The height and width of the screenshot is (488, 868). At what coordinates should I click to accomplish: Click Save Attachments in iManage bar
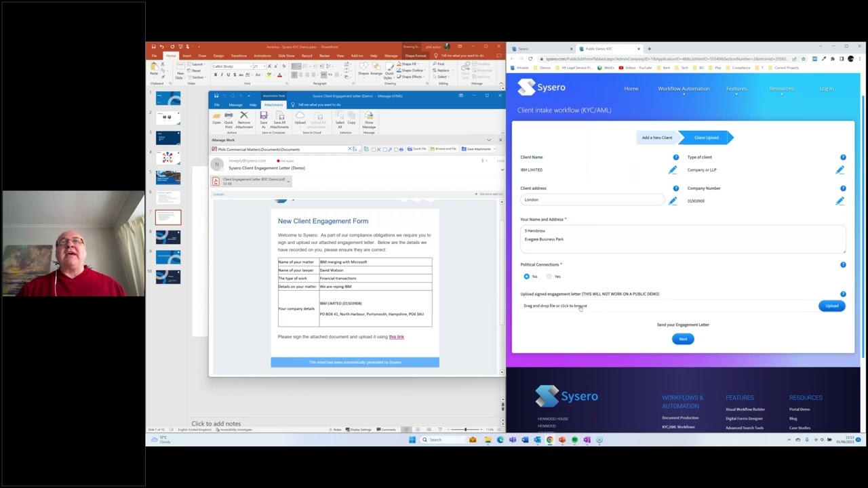tap(477, 149)
